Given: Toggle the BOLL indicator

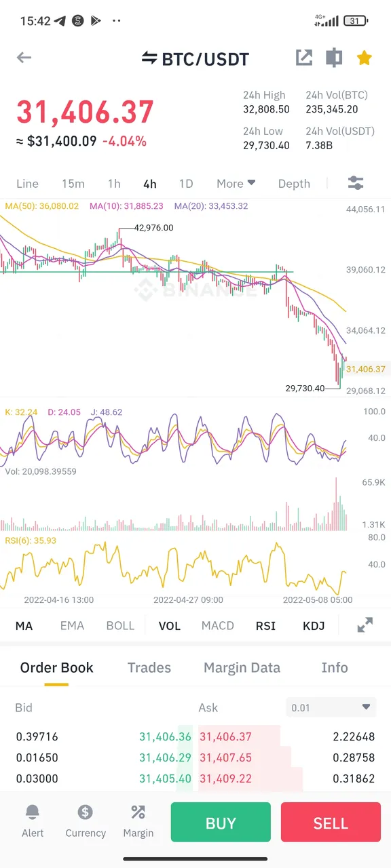Looking at the screenshot, I should coord(120,626).
